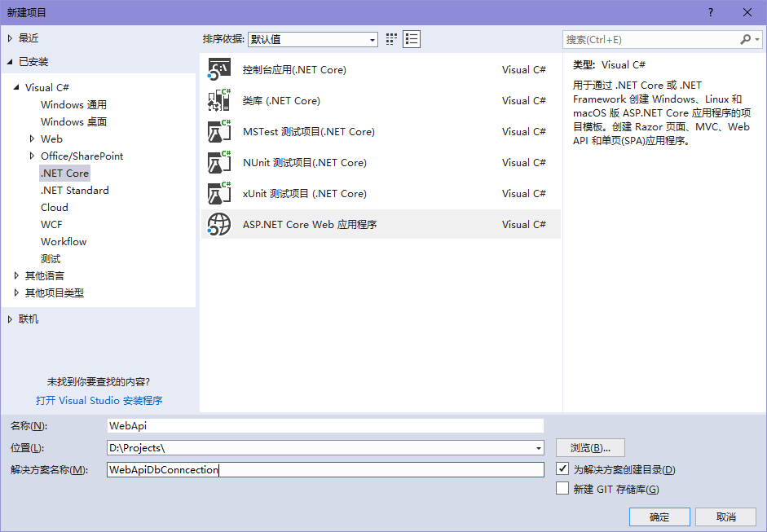
Task: Open the help question mark button
Action: click(711, 12)
